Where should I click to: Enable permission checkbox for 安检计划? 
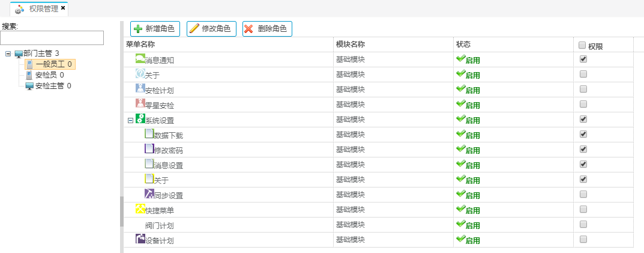click(583, 89)
